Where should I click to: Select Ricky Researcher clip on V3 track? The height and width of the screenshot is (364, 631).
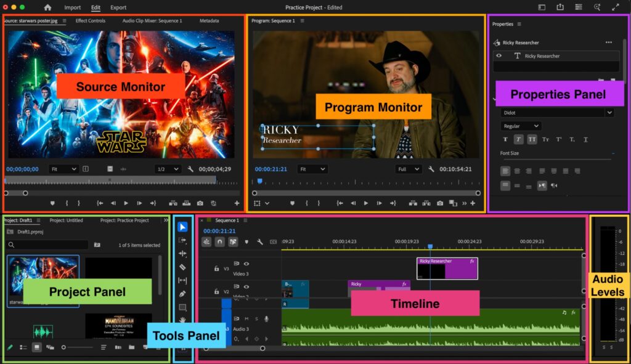click(447, 269)
